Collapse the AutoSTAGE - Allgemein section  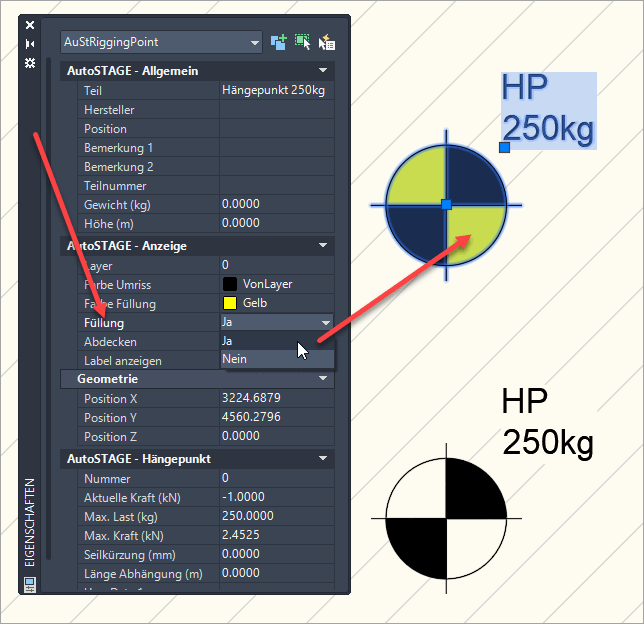(322, 71)
